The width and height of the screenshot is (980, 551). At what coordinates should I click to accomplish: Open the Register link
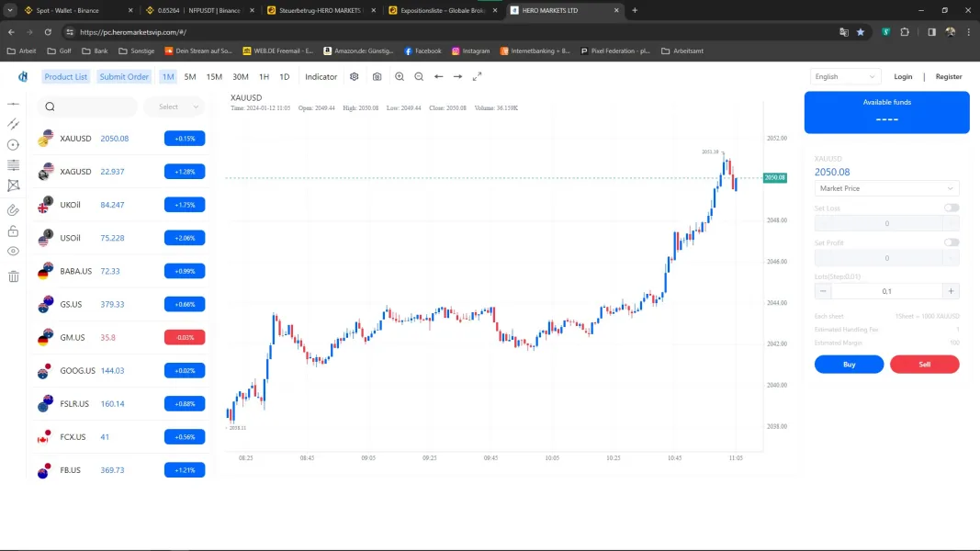click(949, 77)
